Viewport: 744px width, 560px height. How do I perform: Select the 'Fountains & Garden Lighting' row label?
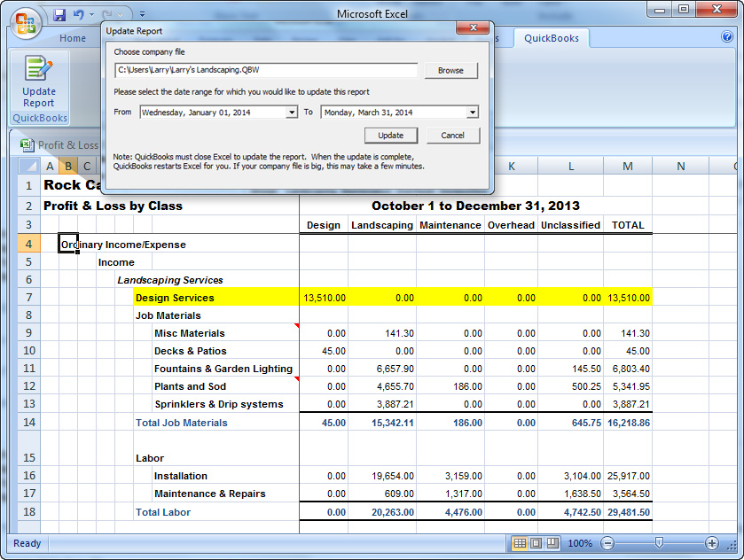click(x=223, y=369)
